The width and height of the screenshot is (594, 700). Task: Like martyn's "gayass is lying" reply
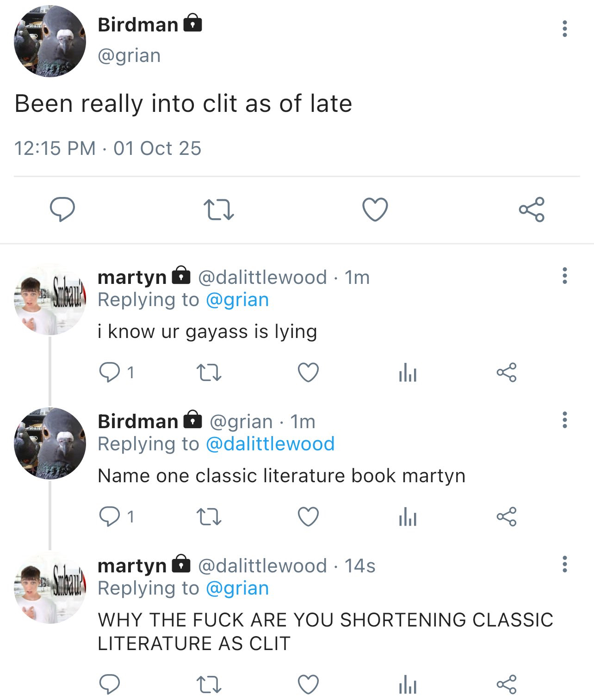tap(308, 373)
